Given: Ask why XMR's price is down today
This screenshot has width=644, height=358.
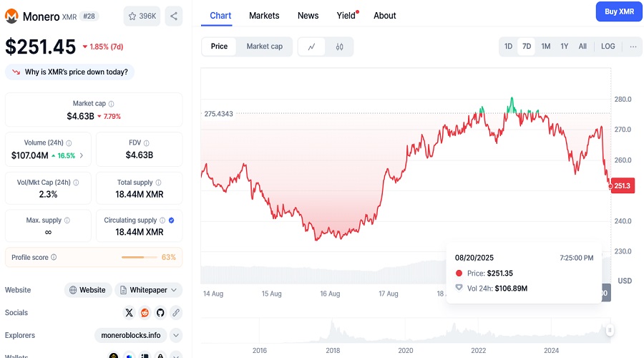Looking at the screenshot, I should tap(70, 72).
